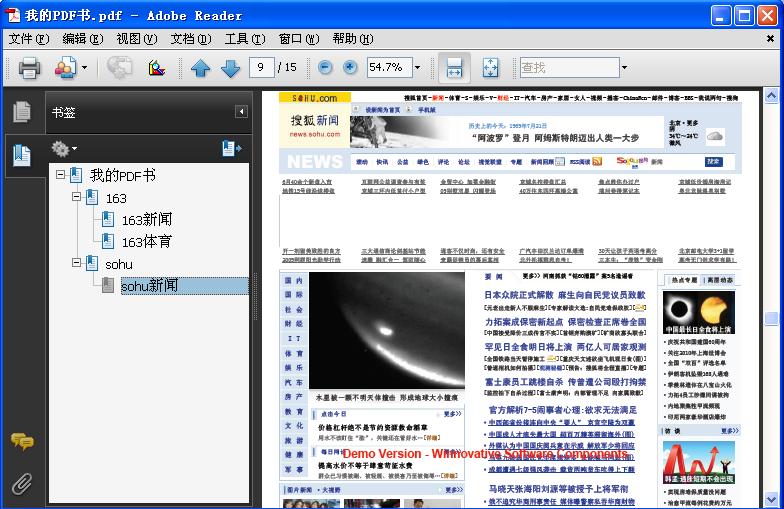Open the zoom percentage dropdown arrow
Screen dimensions: 784x509
pos(418,68)
